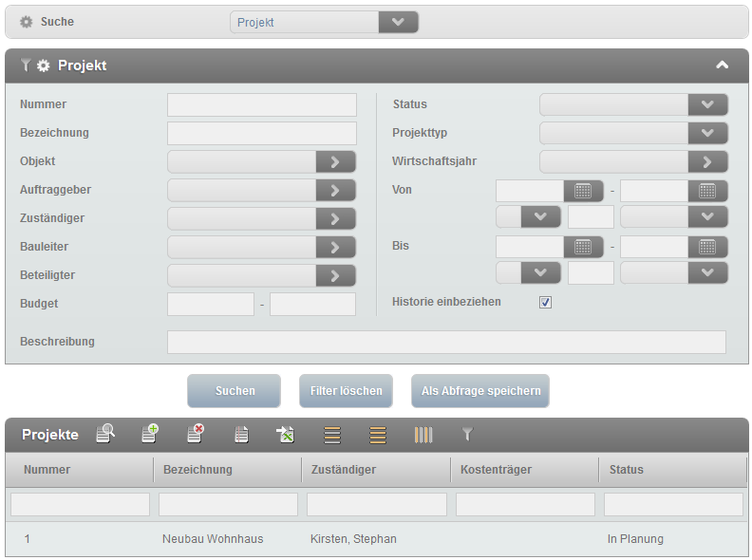
Task: Open the Auftraggeber selection arrow
Action: 335,190
